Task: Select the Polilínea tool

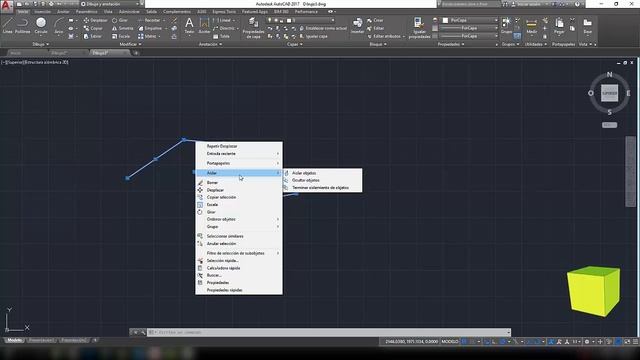Action: click(x=22, y=25)
